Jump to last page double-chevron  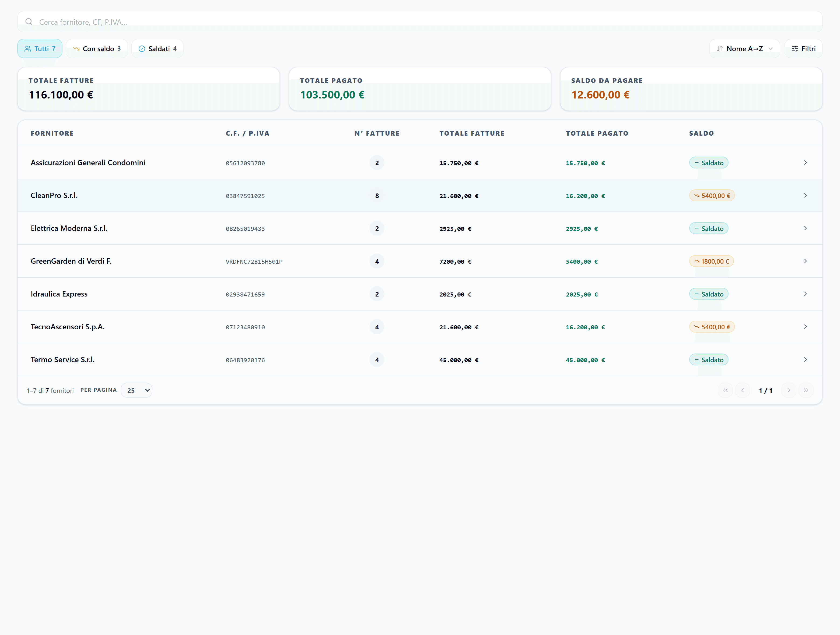click(806, 390)
